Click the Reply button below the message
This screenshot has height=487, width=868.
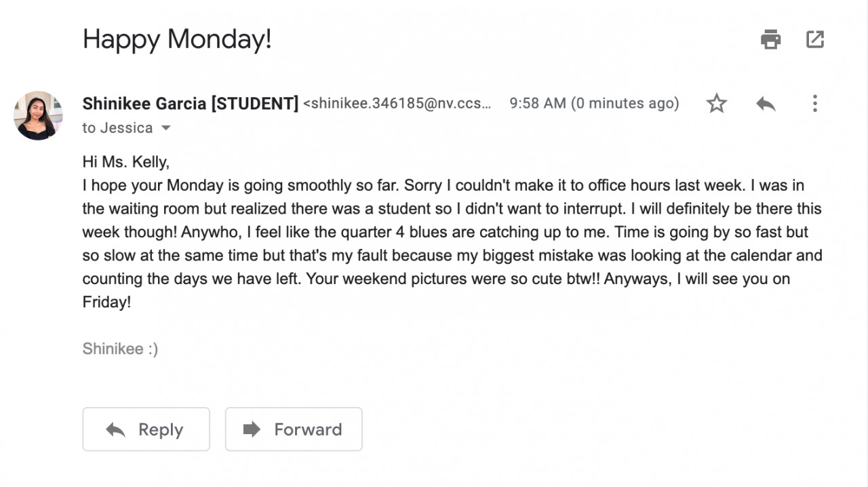(x=146, y=429)
